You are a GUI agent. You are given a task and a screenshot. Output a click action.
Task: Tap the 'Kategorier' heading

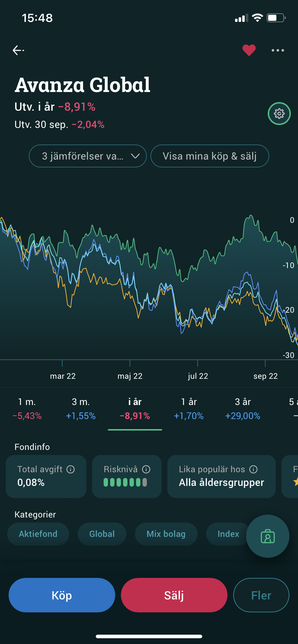[35, 515]
